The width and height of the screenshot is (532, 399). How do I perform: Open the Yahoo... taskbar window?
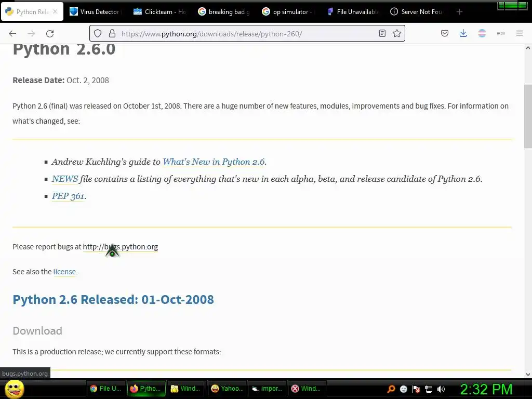point(227,389)
